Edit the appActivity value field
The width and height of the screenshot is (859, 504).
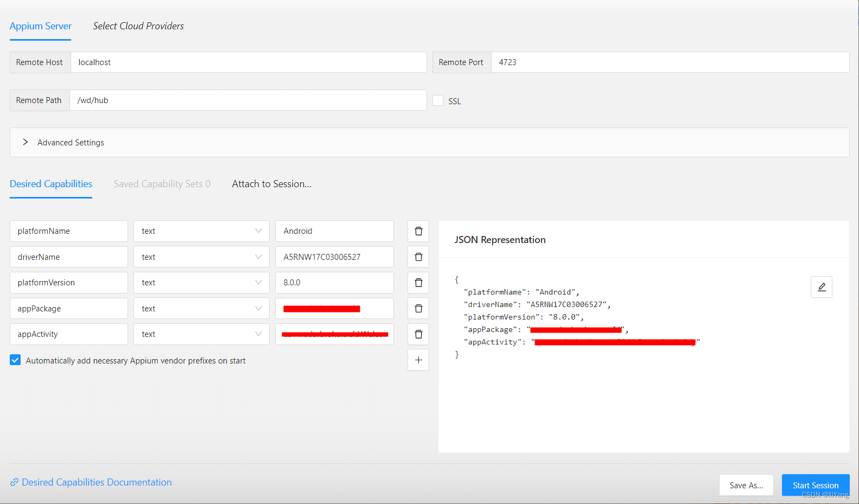pyautogui.click(x=334, y=334)
